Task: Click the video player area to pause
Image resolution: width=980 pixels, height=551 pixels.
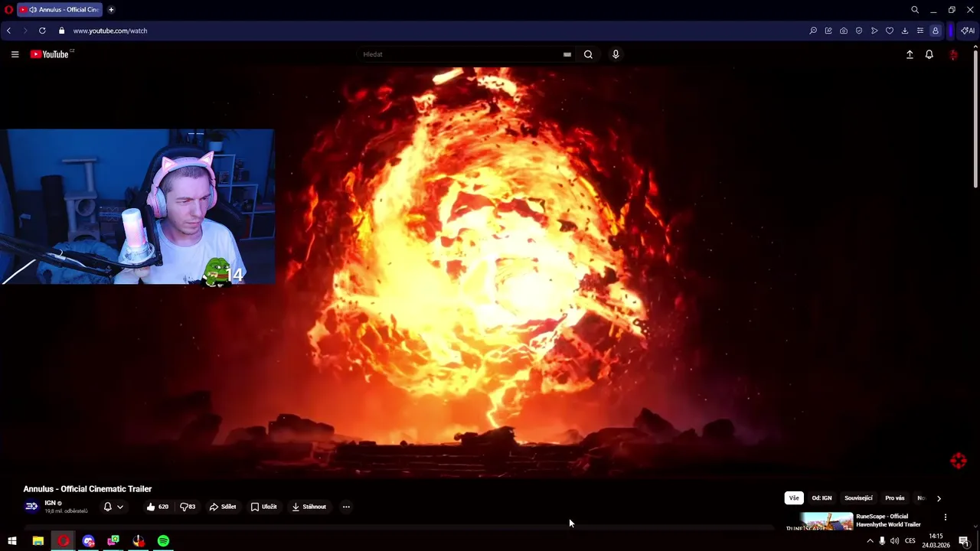Action: (490, 272)
